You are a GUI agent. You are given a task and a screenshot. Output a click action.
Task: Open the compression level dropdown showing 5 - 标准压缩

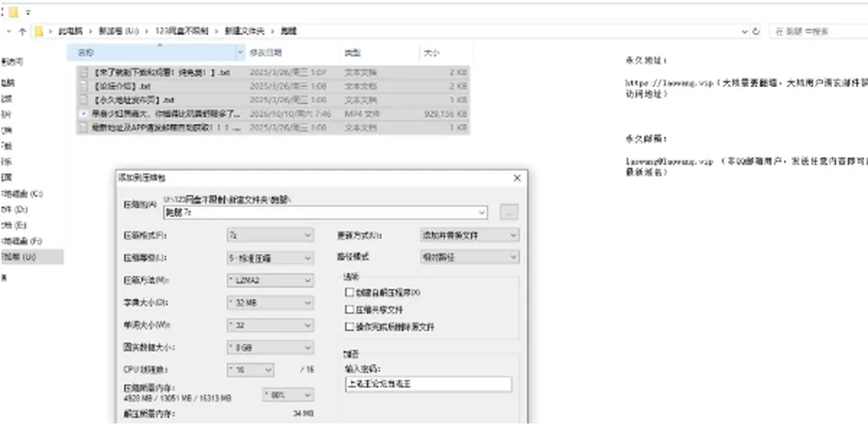click(x=270, y=258)
